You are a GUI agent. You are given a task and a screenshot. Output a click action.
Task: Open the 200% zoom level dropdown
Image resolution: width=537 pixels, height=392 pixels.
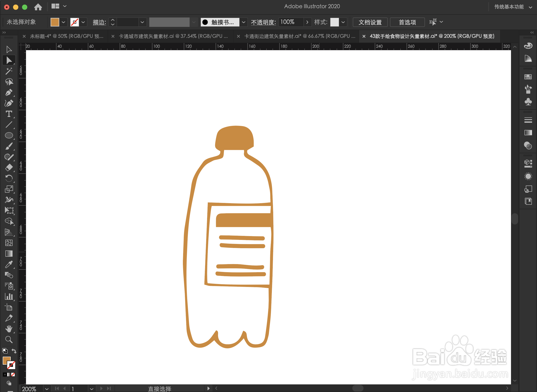[47, 389]
